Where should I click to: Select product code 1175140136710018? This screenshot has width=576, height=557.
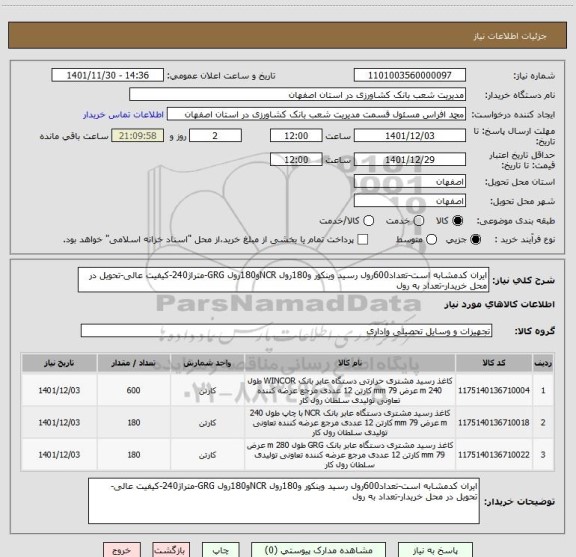pos(494,423)
